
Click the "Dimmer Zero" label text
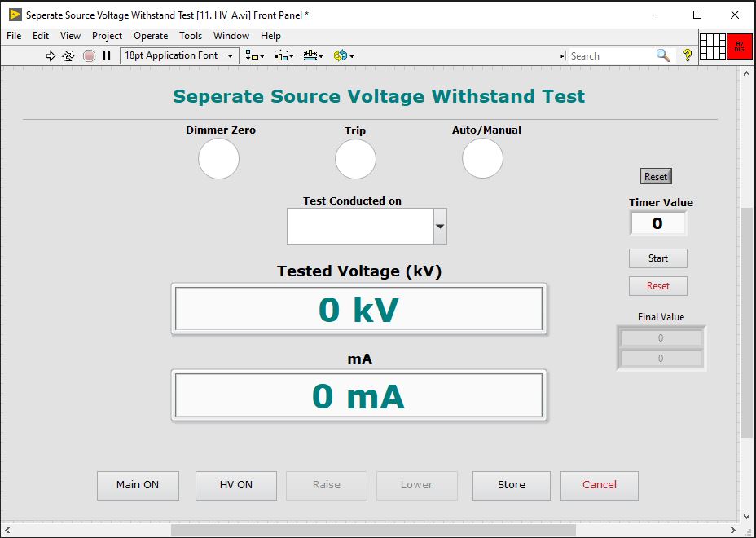(x=221, y=130)
